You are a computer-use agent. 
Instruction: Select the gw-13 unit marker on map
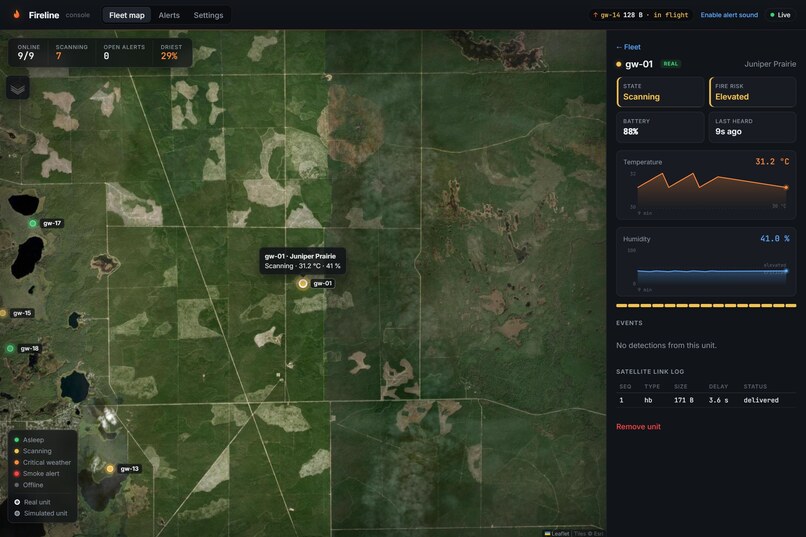click(x=109, y=469)
